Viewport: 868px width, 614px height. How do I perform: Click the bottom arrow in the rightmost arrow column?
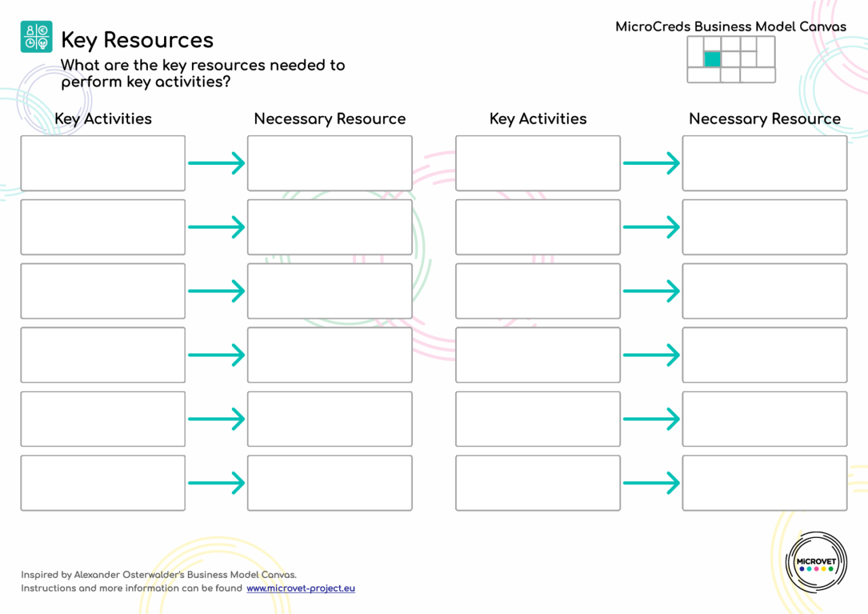[651, 483]
